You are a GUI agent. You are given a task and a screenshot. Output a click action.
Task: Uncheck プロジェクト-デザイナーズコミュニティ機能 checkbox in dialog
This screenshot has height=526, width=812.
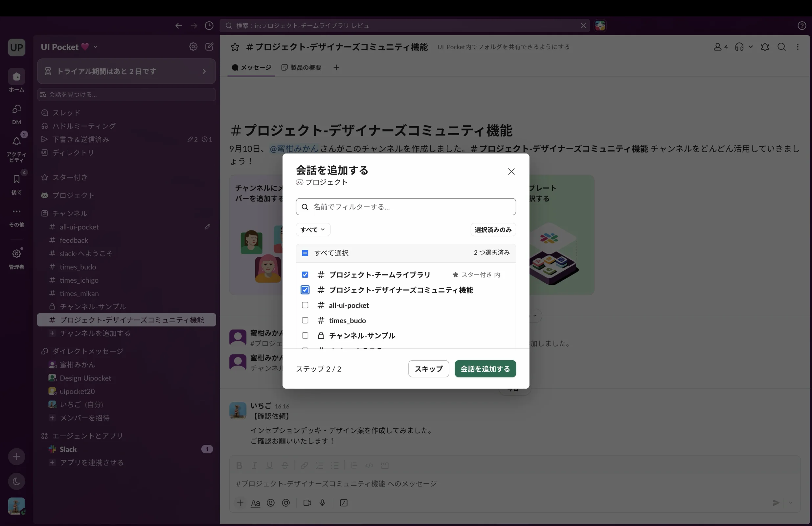[x=305, y=290]
